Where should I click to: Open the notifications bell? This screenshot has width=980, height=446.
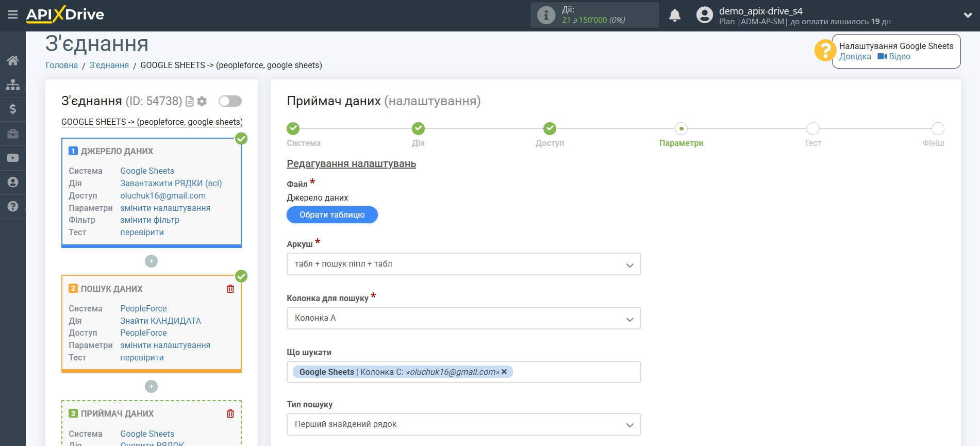click(675, 15)
